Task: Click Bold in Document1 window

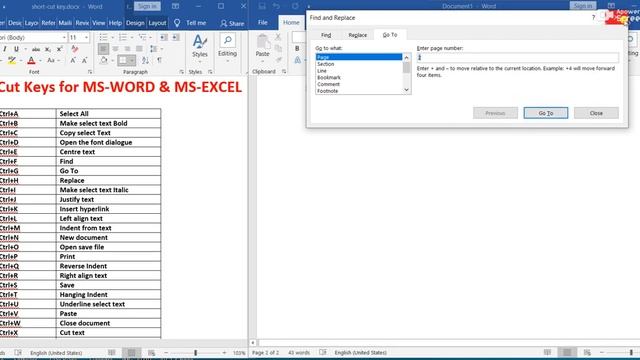Action: [x=297, y=49]
